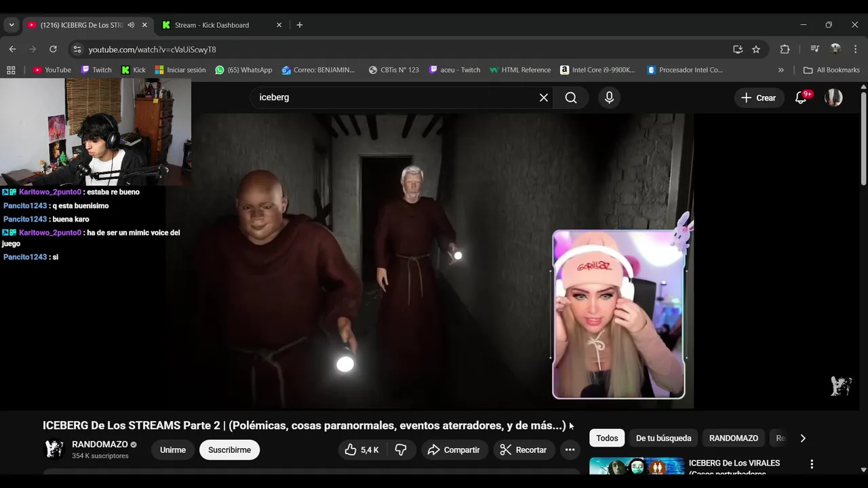Mute the YouTube tab via its speaker icon
The width and height of the screenshot is (868, 488).
point(131,25)
